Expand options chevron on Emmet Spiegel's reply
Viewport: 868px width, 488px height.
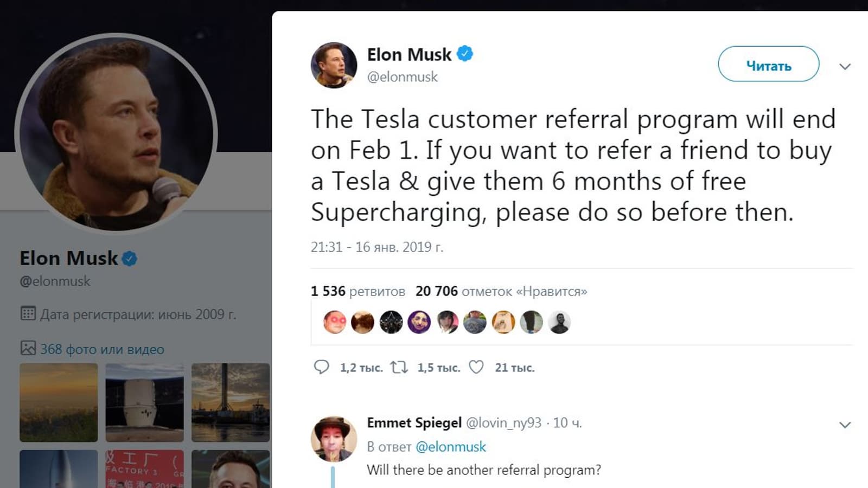[845, 425]
